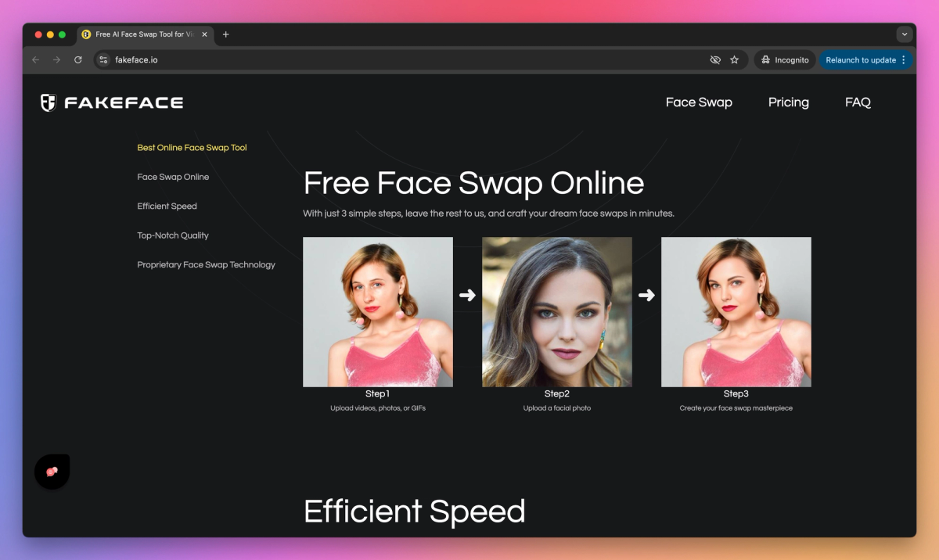This screenshot has height=560, width=939.
Task: Open the floating chat widget bubble
Action: 52,472
